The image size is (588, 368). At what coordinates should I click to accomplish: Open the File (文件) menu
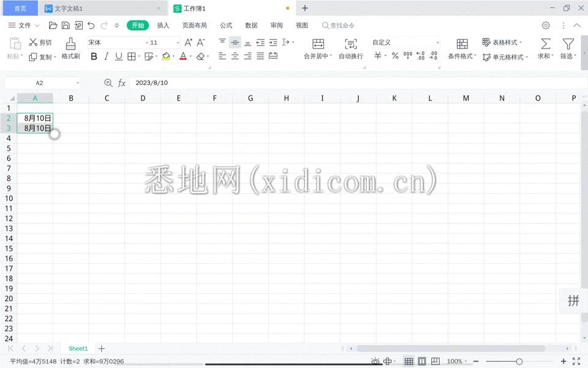point(24,25)
